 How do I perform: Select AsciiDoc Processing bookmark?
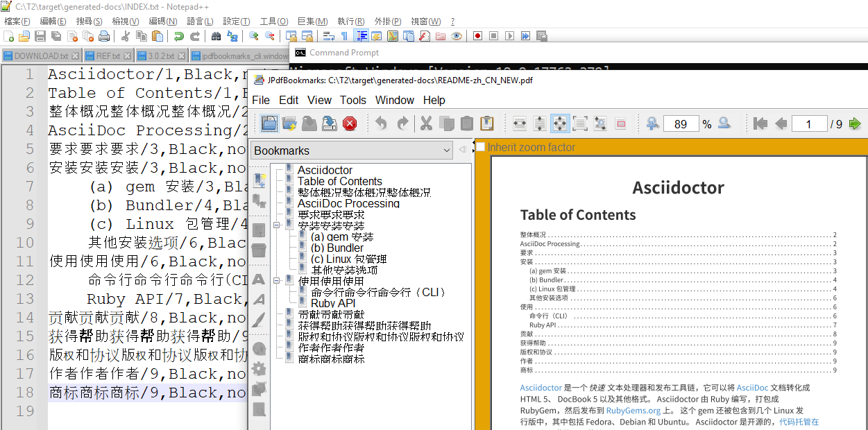point(348,203)
